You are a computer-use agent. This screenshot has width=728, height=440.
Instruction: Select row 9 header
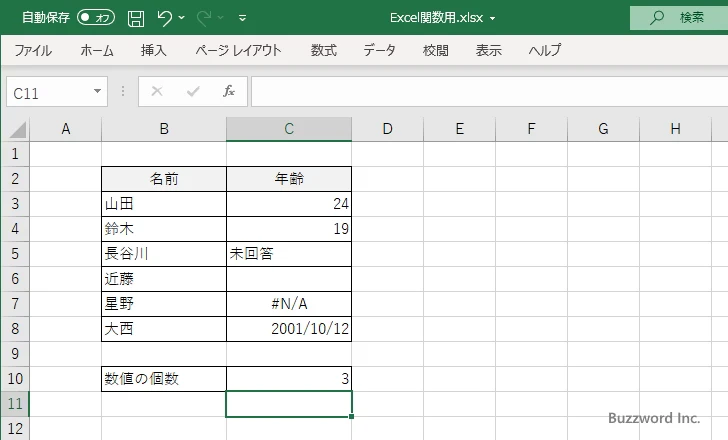tap(15, 354)
